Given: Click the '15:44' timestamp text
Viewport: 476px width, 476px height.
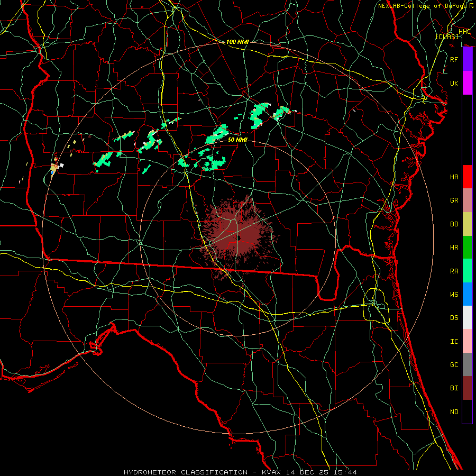Looking at the screenshot, I should pyautogui.click(x=346, y=472).
